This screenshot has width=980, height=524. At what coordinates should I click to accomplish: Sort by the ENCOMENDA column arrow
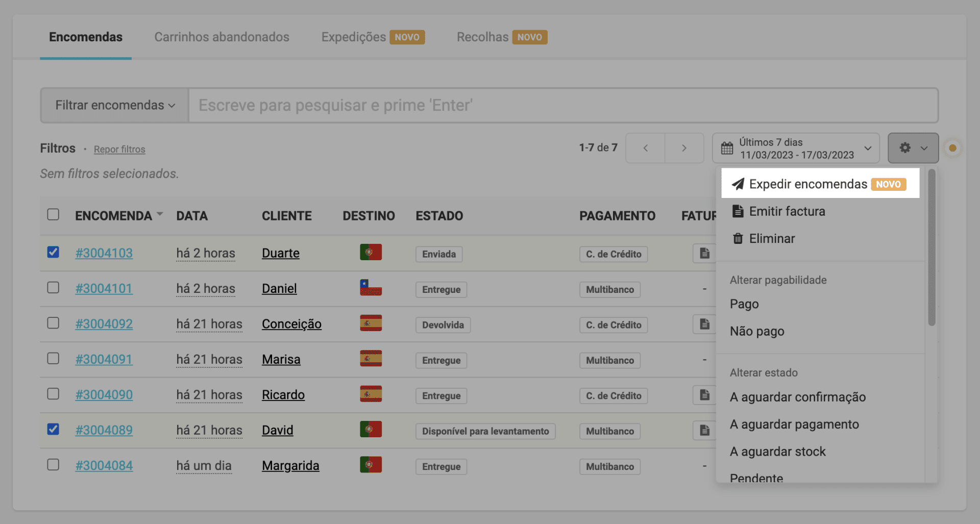click(160, 214)
